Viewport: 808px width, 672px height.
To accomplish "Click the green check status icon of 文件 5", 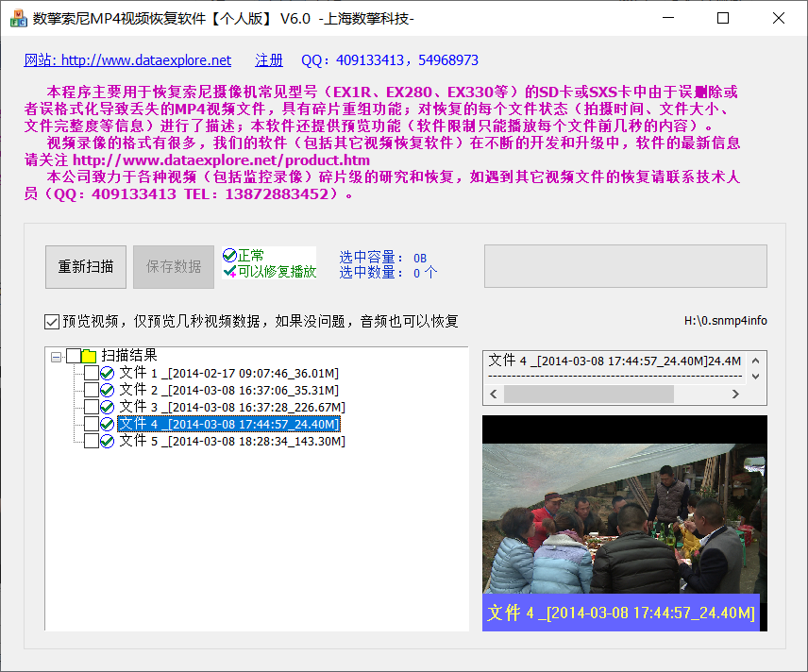I will tap(108, 441).
